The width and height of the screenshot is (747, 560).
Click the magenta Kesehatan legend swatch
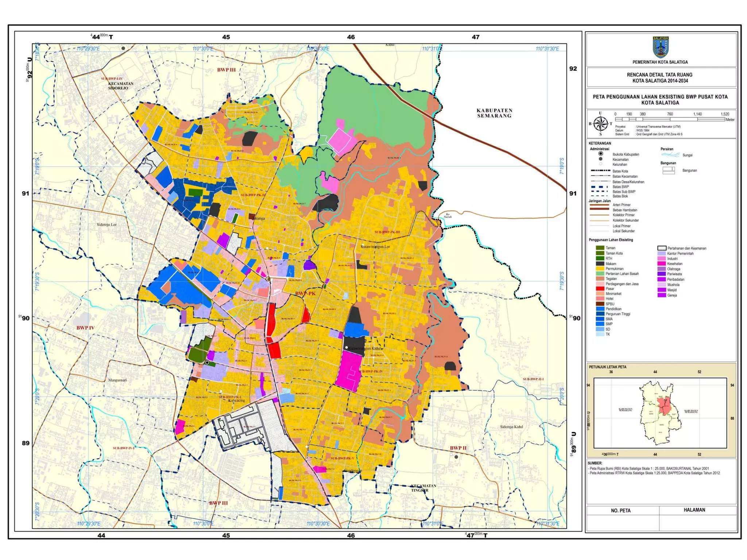pyautogui.click(x=662, y=263)
